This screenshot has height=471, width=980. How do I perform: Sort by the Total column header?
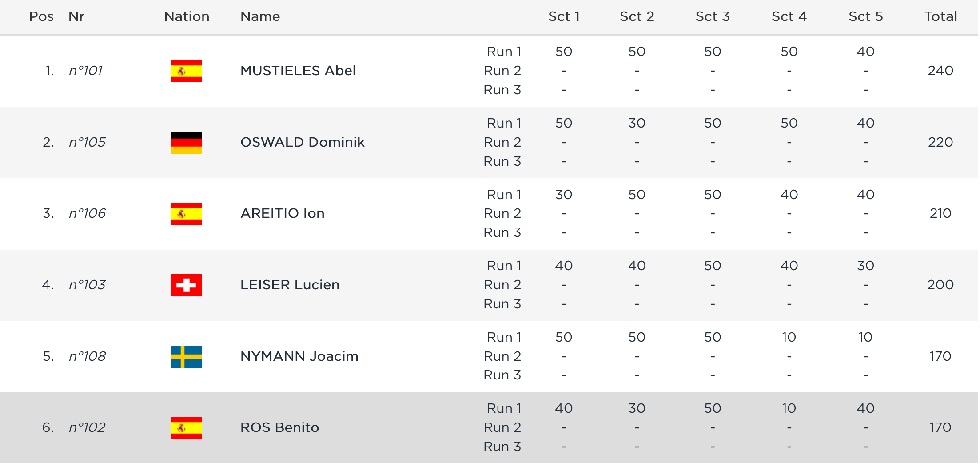click(x=940, y=16)
